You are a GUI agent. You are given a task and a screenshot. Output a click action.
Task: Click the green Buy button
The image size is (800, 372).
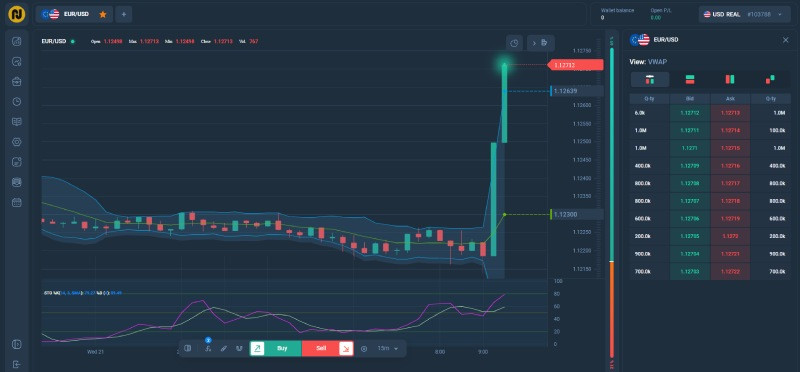point(276,349)
